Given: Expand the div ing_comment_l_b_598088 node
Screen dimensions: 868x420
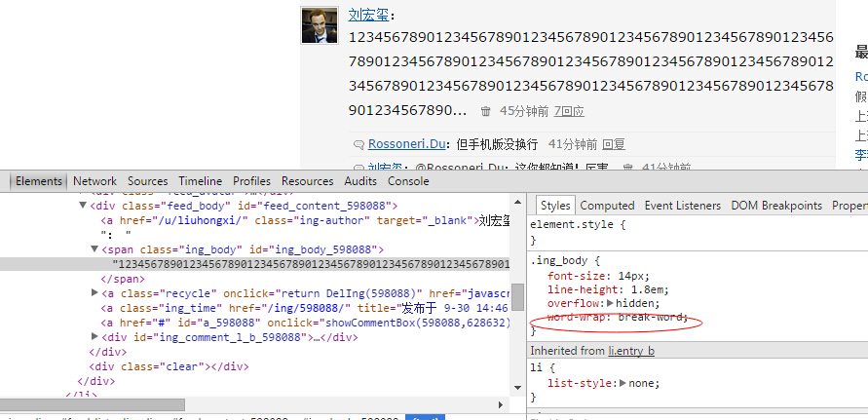Looking at the screenshot, I should (94, 336).
